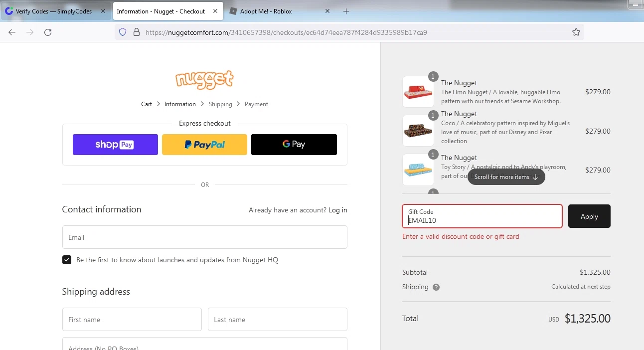Reload the page with the refresh icon
This screenshot has width=644, height=350.
[x=48, y=32]
